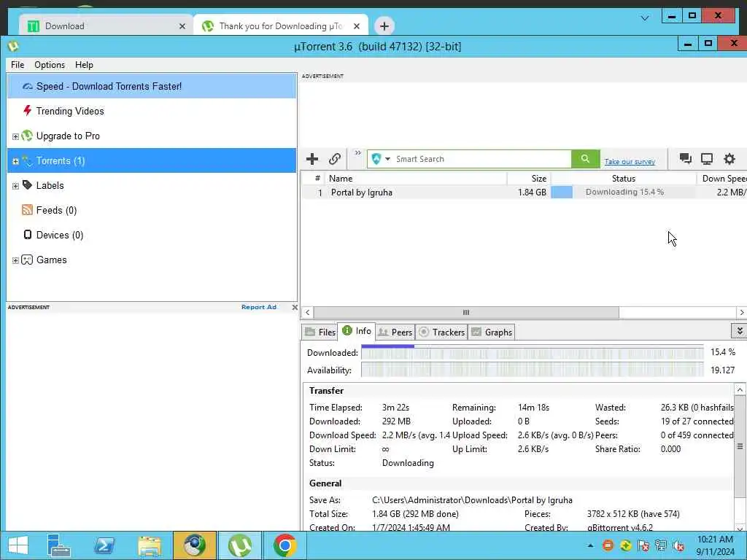747x560 pixels.
Task: Open the Help menu
Action: point(84,65)
